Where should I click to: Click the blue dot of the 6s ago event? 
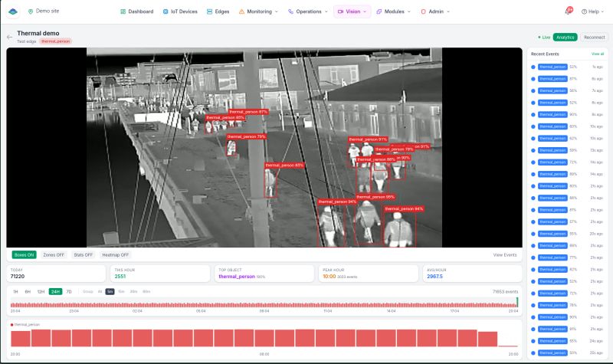coord(533,79)
